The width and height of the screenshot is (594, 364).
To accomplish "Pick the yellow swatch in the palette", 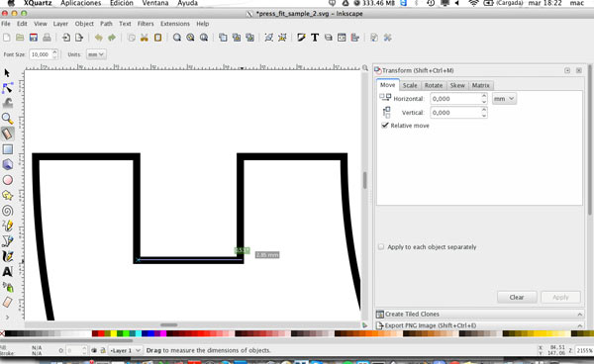I will click(113, 333).
